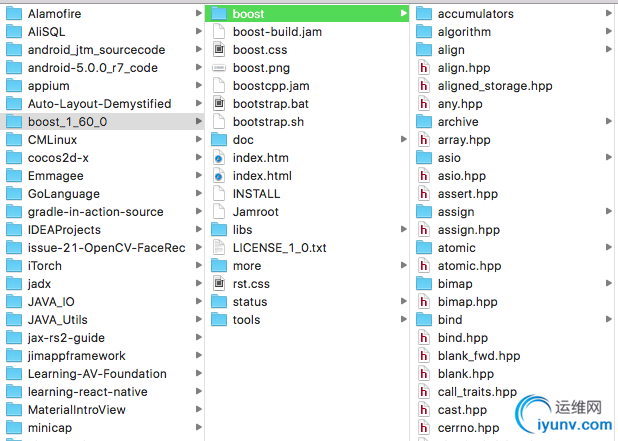This screenshot has width=618, height=441.
Task: Click the any.hpp header file icon
Action: point(424,104)
